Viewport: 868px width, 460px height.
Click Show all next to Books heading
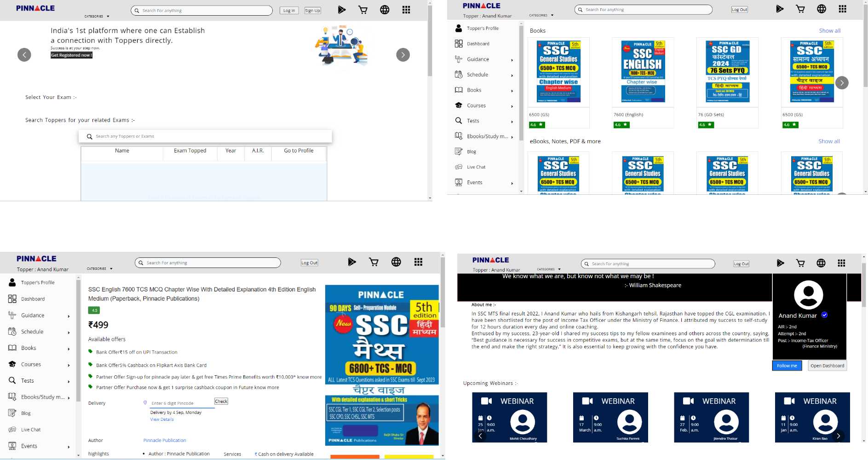pos(829,31)
